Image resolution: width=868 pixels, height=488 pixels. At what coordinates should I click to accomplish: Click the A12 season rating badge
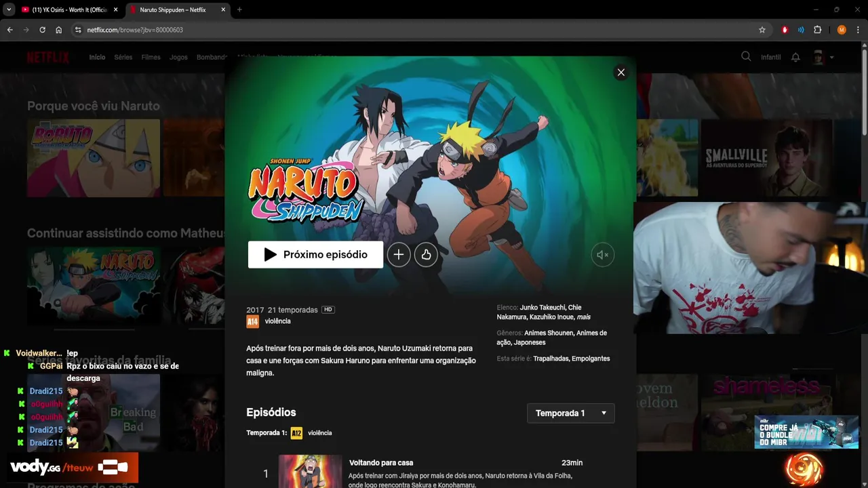pos(296,433)
